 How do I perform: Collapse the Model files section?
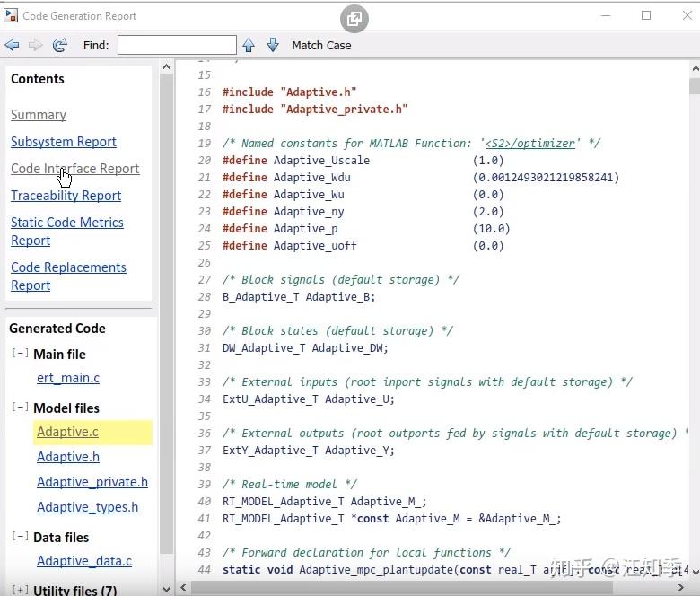(20, 408)
